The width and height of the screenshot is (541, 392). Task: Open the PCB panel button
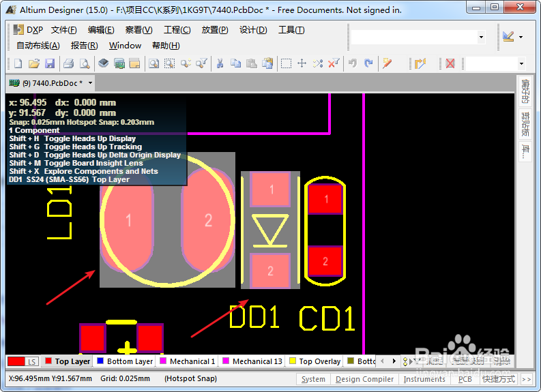(x=465, y=379)
